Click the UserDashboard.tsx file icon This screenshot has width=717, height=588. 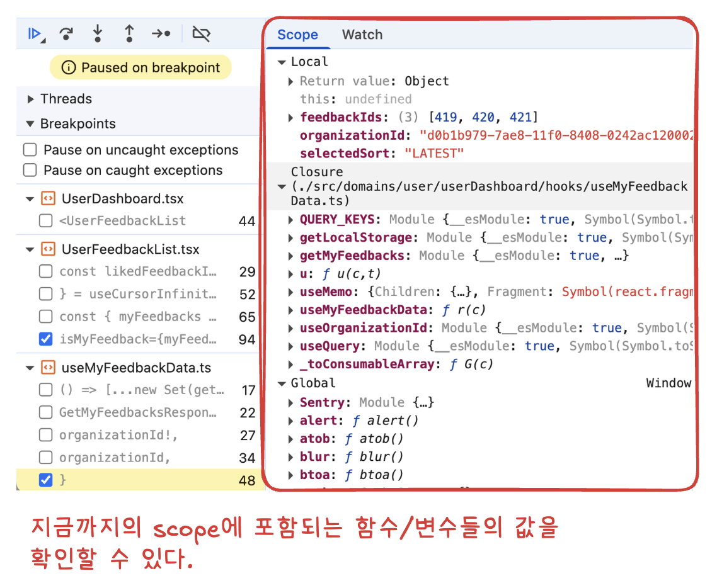[47, 199]
